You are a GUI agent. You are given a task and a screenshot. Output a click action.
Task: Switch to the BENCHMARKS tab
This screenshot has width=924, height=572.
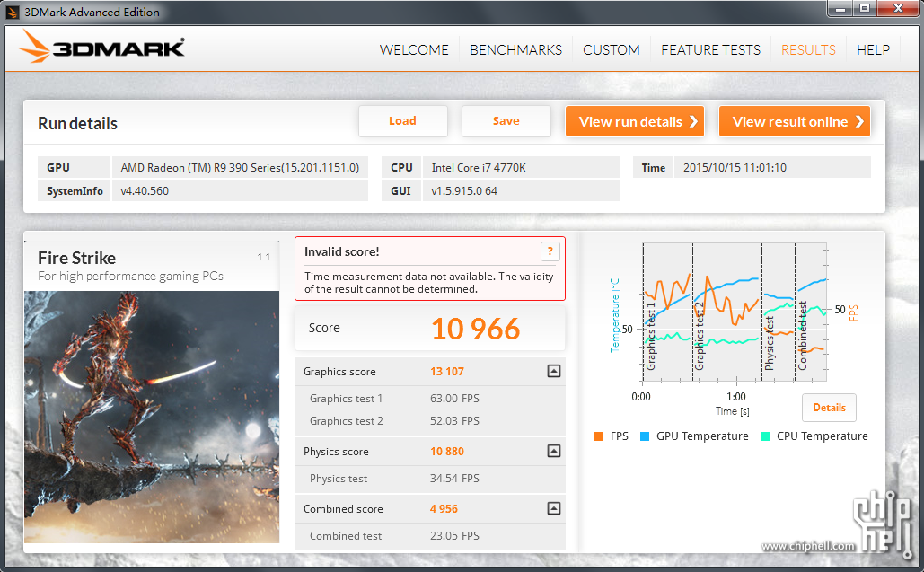click(x=515, y=50)
